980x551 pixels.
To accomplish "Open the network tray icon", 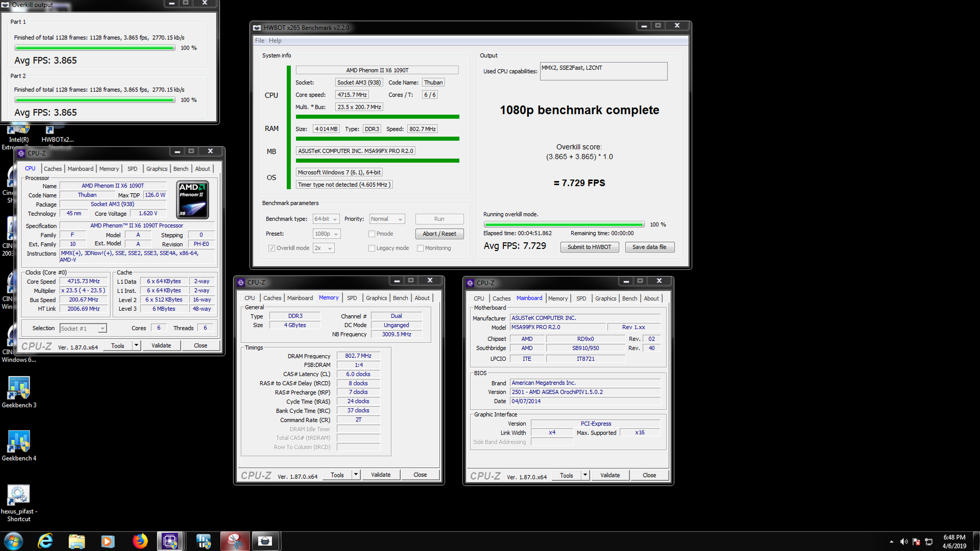I will pos(929,541).
